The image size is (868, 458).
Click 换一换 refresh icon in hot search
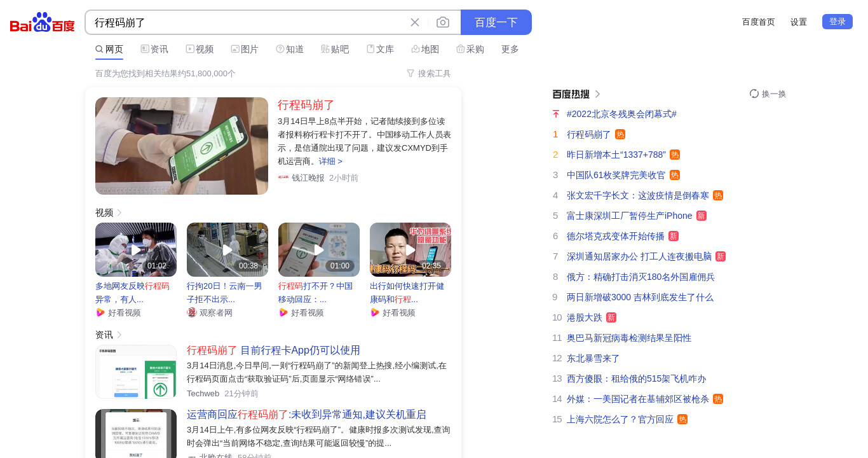pyautogui.click(x=754, y=94)
